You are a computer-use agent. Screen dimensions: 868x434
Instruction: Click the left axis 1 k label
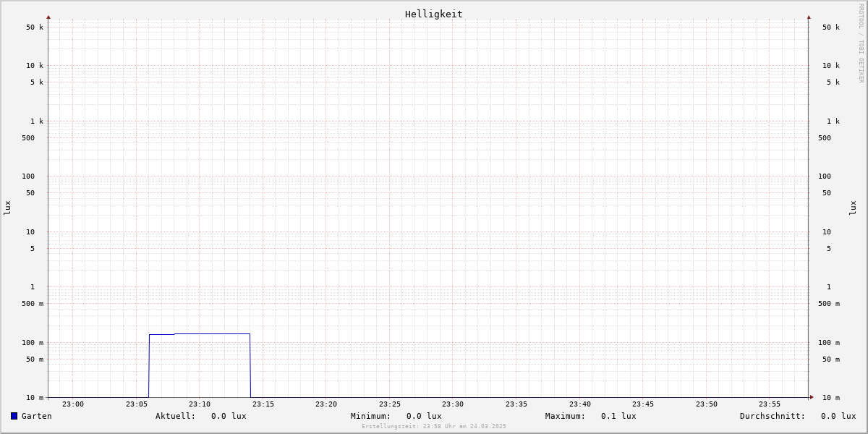tap(37, 122)
